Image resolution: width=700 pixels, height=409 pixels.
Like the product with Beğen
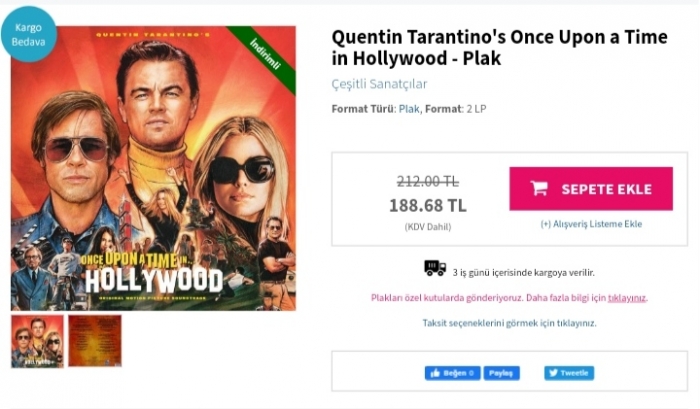453,373
